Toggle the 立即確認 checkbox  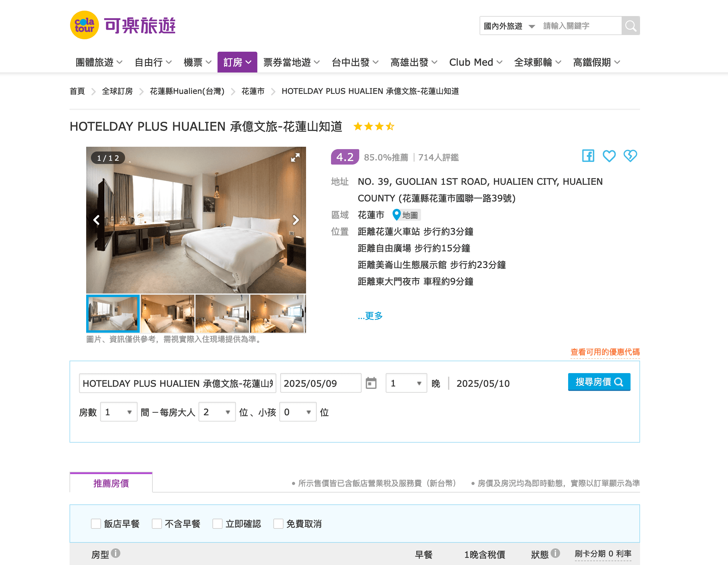click(x=217, y=524)
